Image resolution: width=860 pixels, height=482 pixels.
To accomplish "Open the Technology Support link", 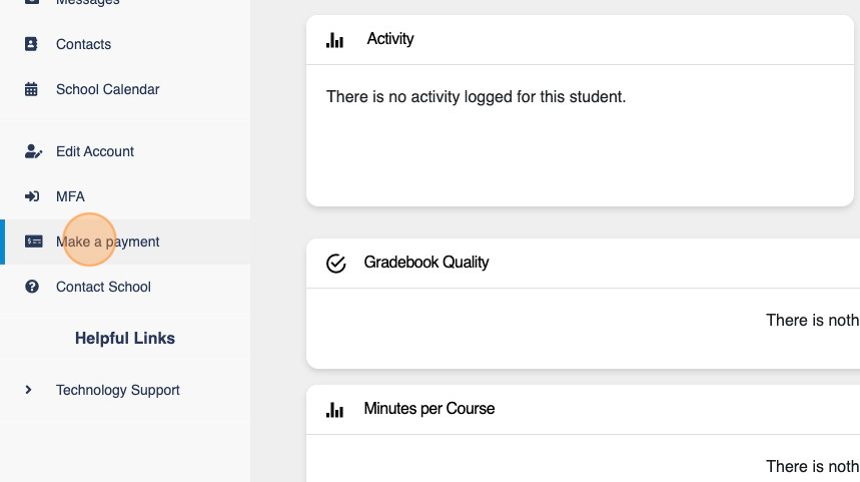I will [x=118, y=390].
